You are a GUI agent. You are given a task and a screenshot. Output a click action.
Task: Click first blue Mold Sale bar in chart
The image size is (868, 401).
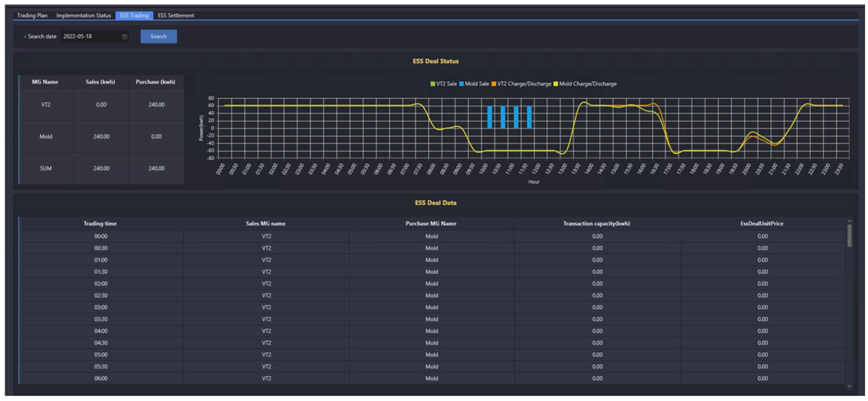coord(490,117)
